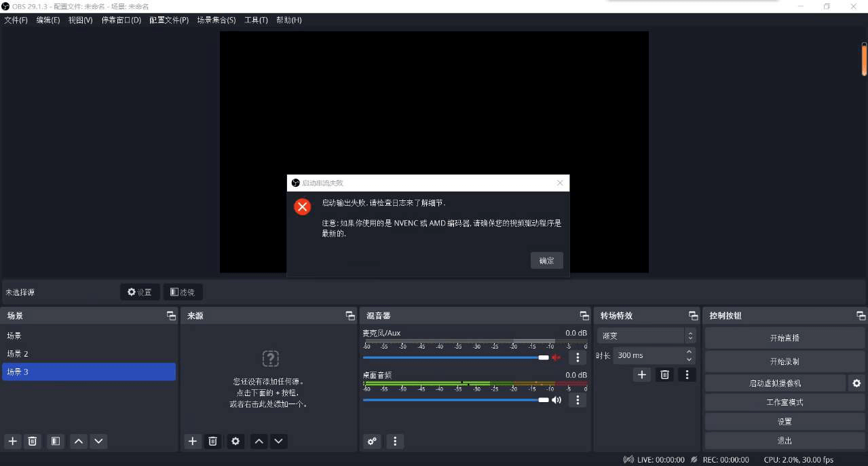Viewport: 868px width, 466px height.
Task: Open the 场景集合(S) menu
Action: [215, 20]
